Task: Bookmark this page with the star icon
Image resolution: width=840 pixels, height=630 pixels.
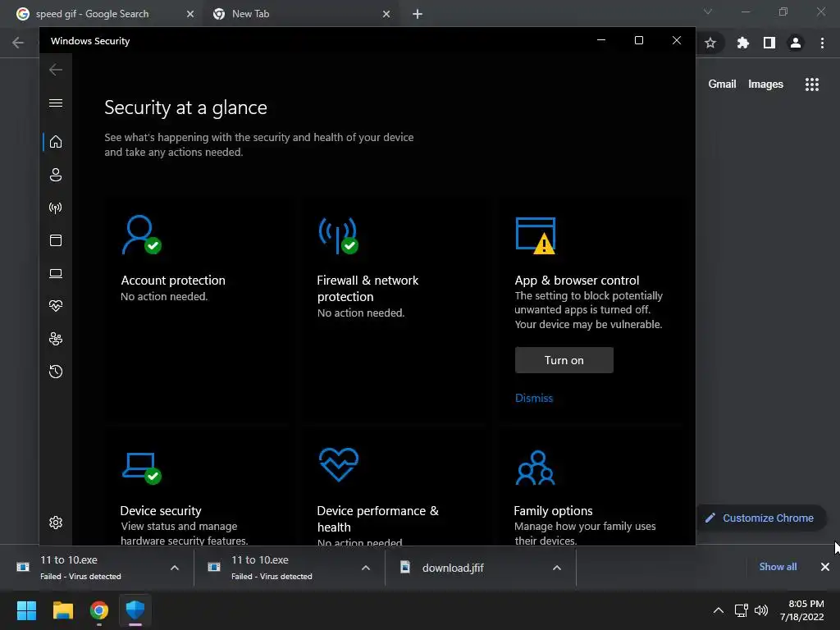Action: (710, 43)
